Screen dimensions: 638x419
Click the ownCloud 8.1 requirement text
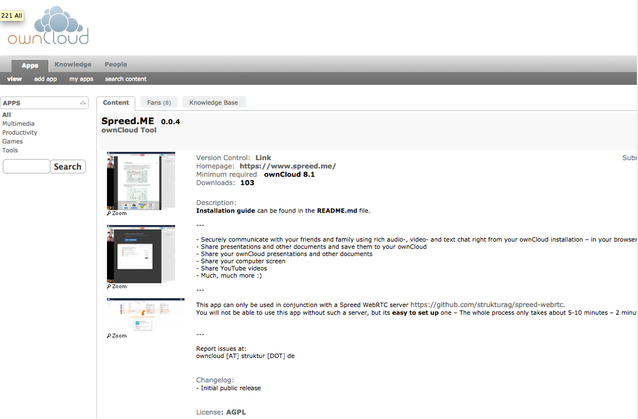(x=289, y=175)
